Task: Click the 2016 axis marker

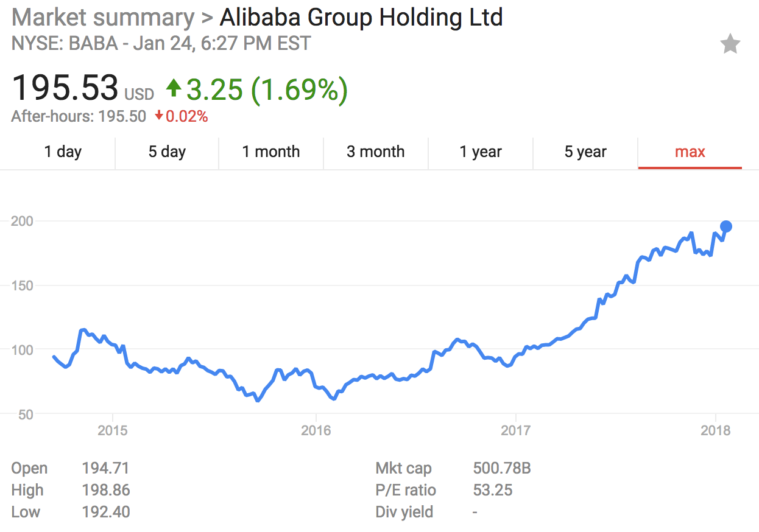Action: (x=316, y=431)
